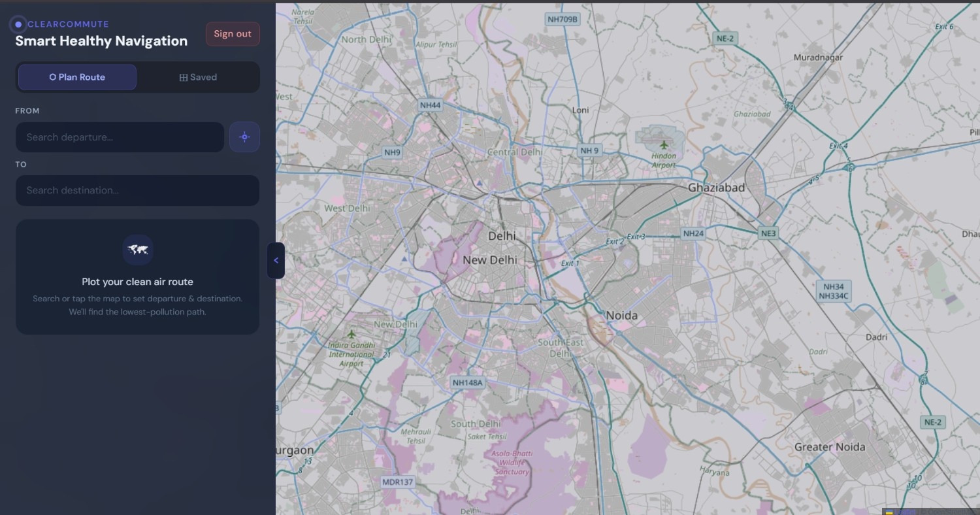Use current location for departure

[x=244, y=137]
